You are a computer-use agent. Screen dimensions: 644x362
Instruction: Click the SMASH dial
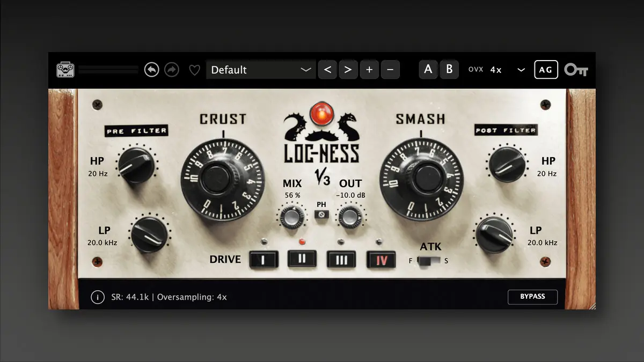[x=421, y=180]
